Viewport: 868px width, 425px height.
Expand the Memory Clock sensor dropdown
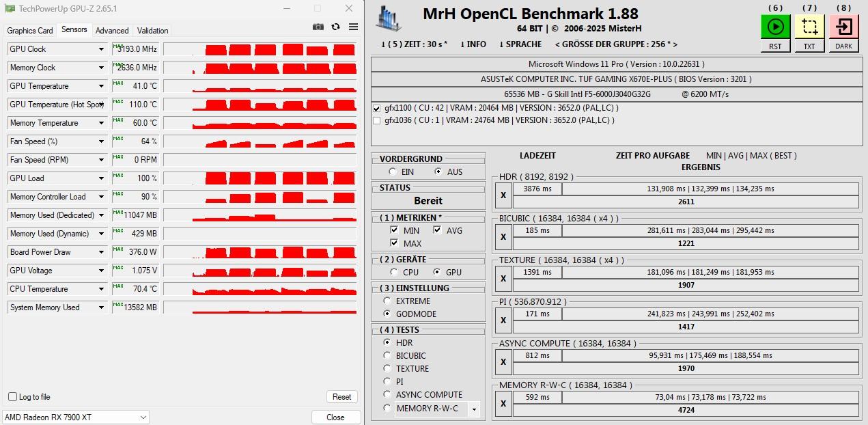click(x=101, y=68)
